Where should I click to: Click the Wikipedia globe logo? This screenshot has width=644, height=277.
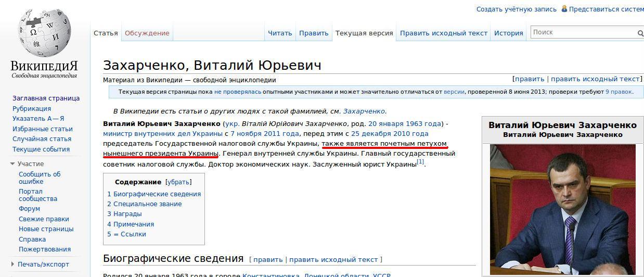44,32
